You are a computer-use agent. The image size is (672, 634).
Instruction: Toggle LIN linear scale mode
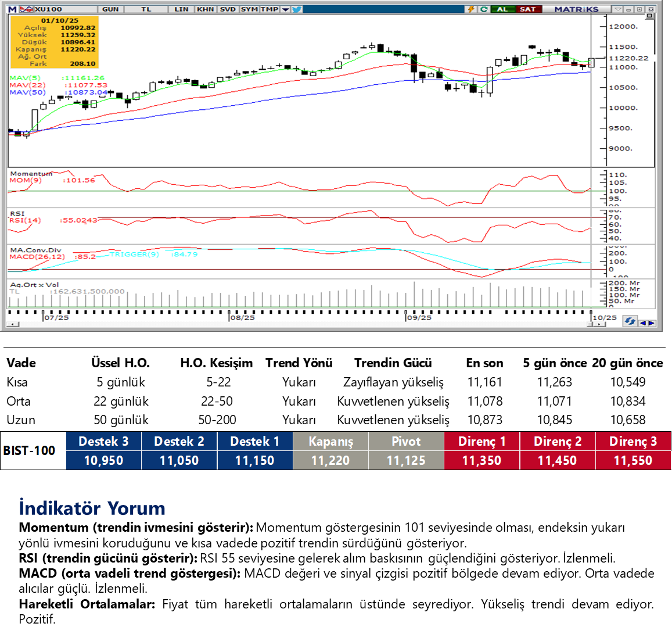[x=181, y=9]
